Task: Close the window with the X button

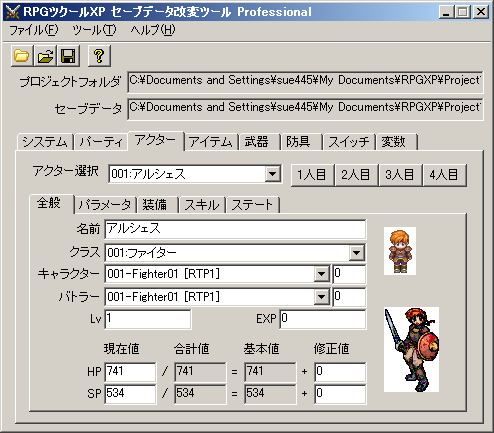Action: pyautogui.click(x=481, y=12)
